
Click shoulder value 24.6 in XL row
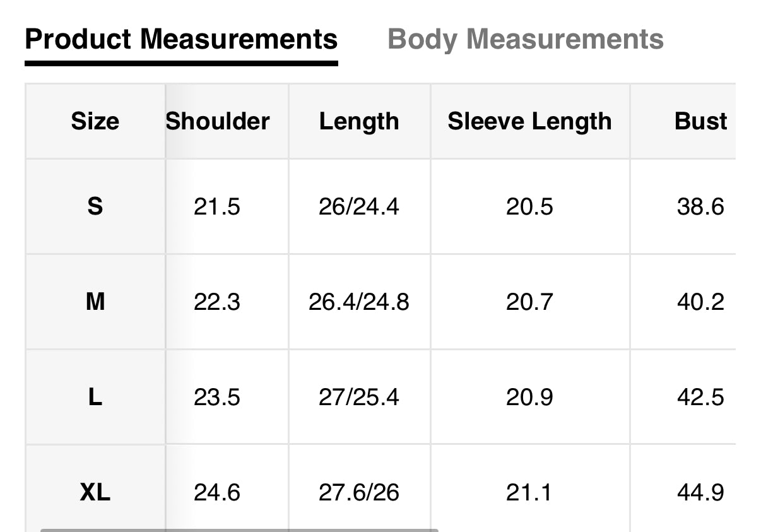(217, 492)
